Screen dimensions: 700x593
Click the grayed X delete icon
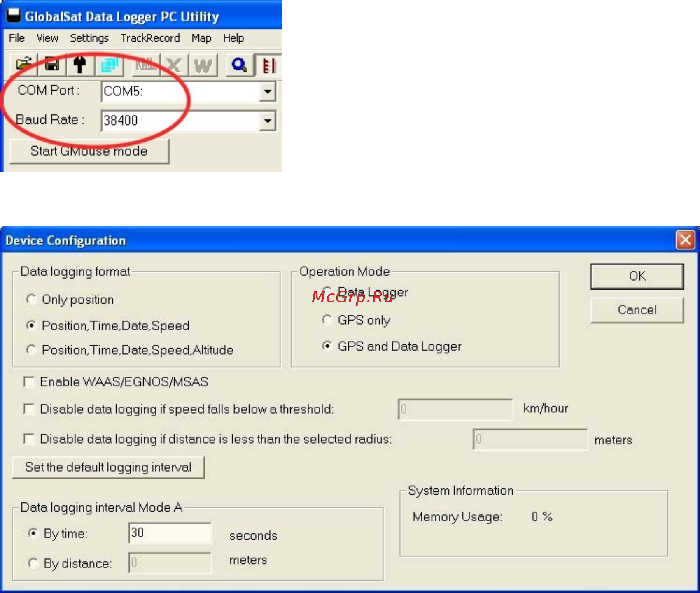[x=174, y=65]
